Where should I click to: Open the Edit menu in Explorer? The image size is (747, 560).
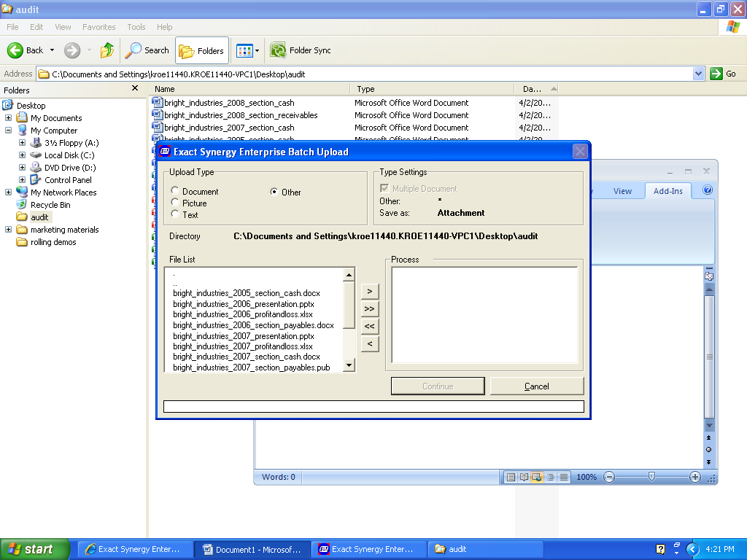pyautogui.click(x=36, y=27)
